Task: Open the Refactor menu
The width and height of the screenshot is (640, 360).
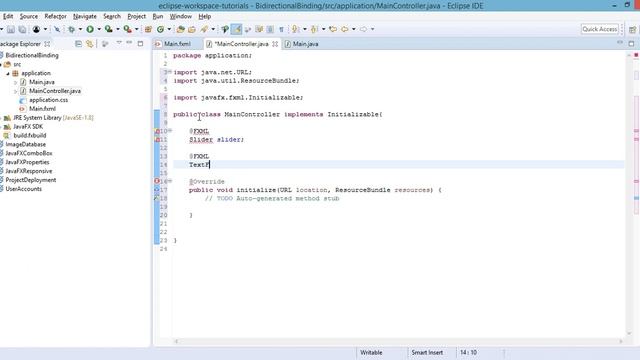Action: (x=56, y=16)
